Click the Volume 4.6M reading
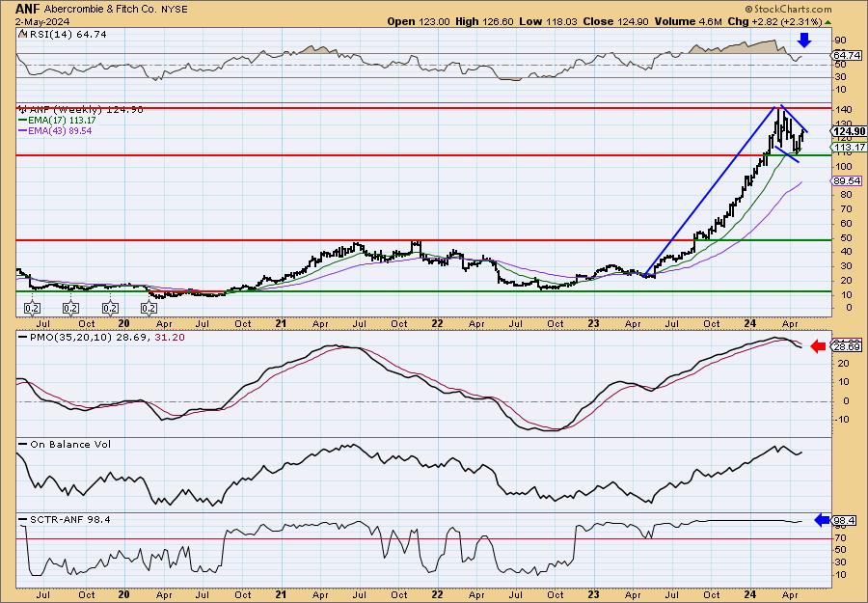 pyautogui.click(x=688, y=21)
